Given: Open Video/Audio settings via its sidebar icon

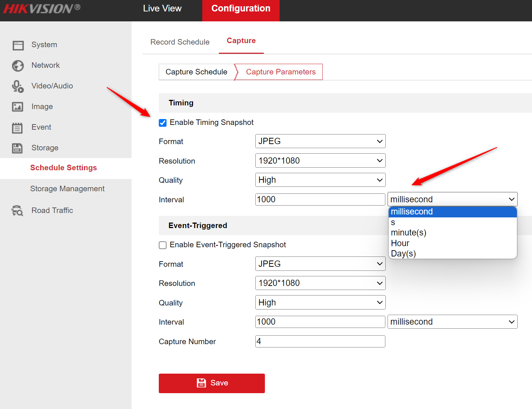Looking at the screenshot, I should pyautogui.click(x=17, y=86).
